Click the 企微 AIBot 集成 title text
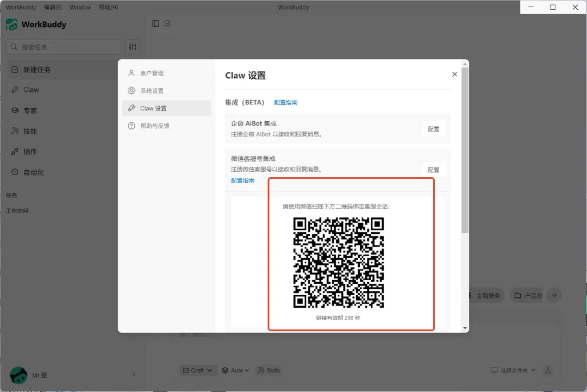 tap(254, 123)
